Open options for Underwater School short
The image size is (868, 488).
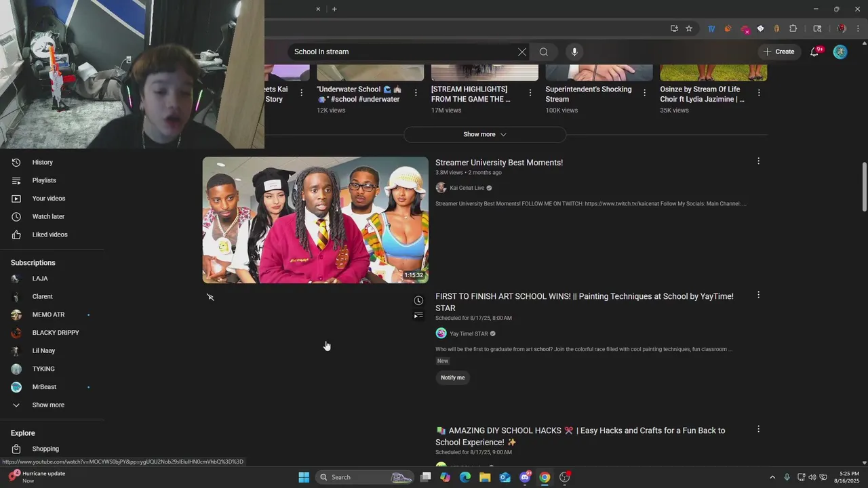(416, 93)
